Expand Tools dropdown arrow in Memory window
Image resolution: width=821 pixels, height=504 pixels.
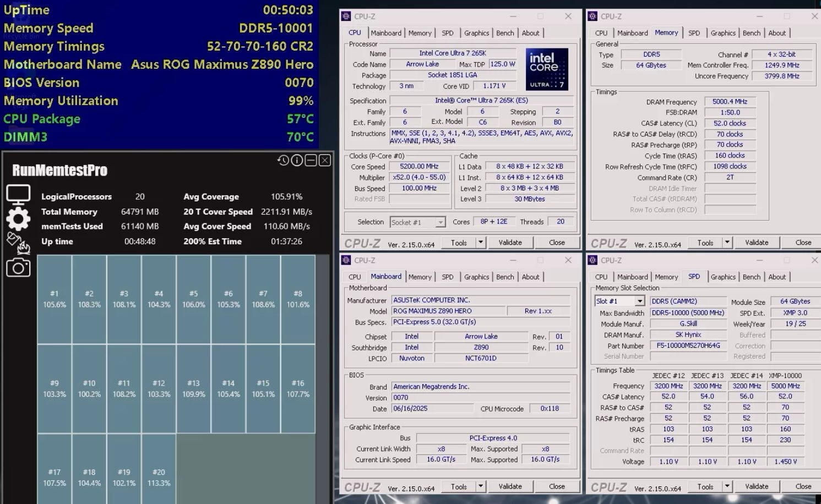pyautogui.click(x=727, y=242)
